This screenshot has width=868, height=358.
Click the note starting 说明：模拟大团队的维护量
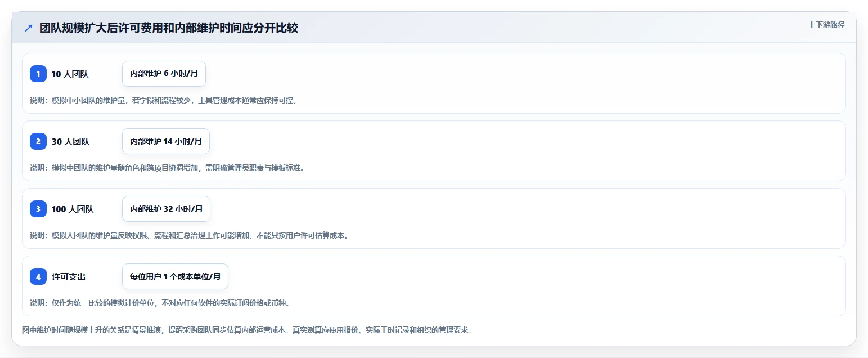point(189,235)
